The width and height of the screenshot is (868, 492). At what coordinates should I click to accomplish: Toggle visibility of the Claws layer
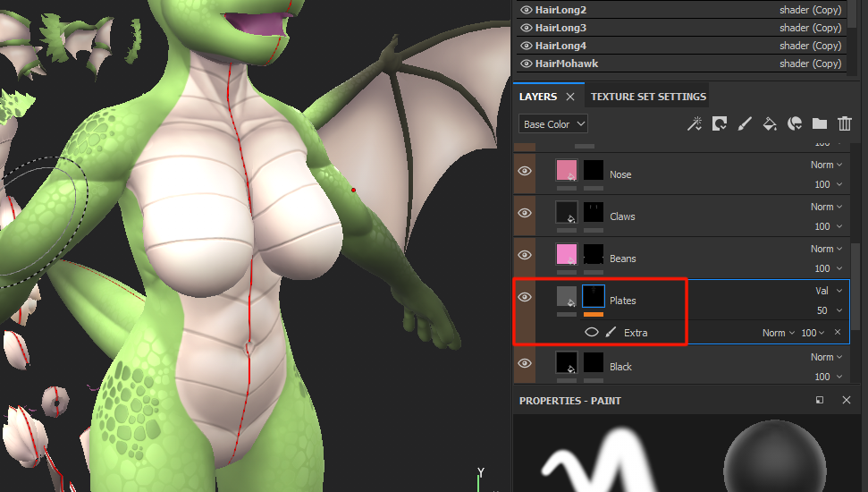(x=525, y=213)
